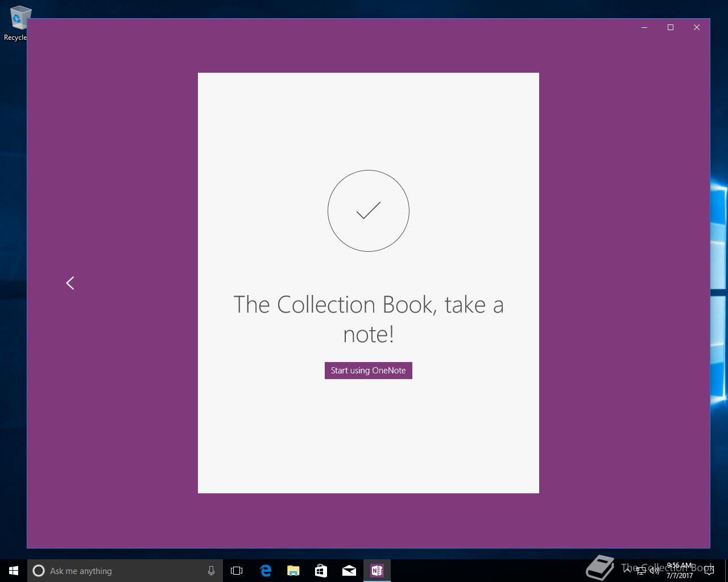Show hidden system tray icons
The image size is (728, 582).
627,570
